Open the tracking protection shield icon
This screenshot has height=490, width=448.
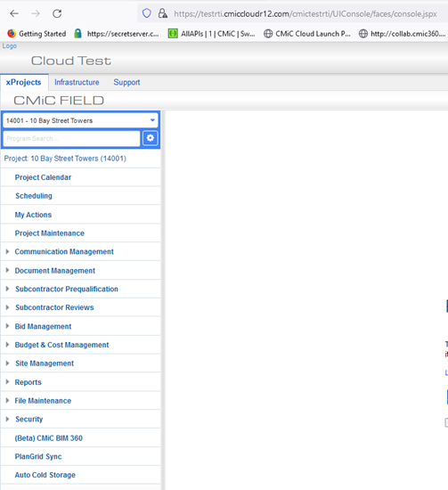pyautogui.click(x=147, y=13)
